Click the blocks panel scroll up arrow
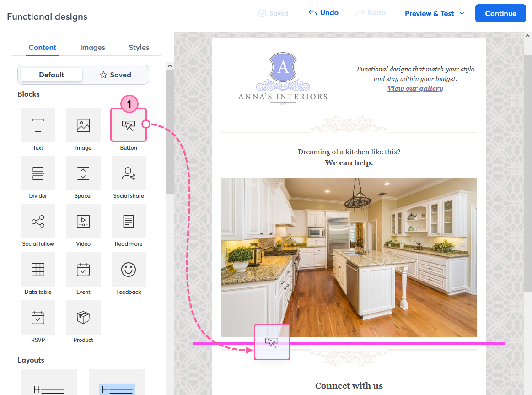Screen dimensions: 532x395 170,66
